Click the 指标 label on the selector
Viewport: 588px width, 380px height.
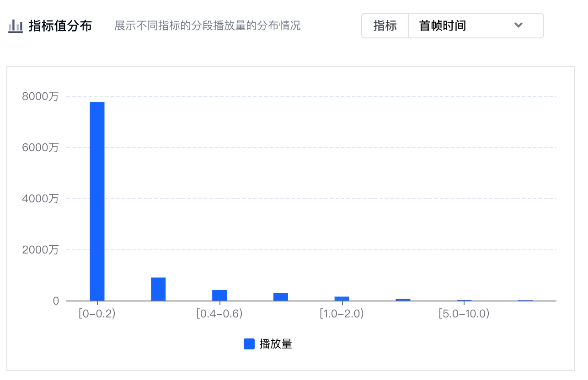coord(385,26)
